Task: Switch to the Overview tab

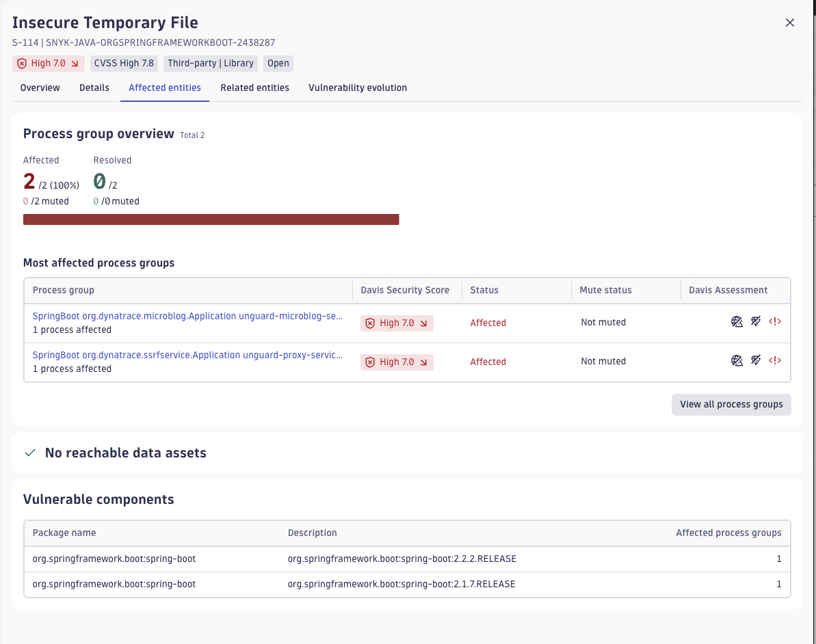Action: (x=39, y=88)
